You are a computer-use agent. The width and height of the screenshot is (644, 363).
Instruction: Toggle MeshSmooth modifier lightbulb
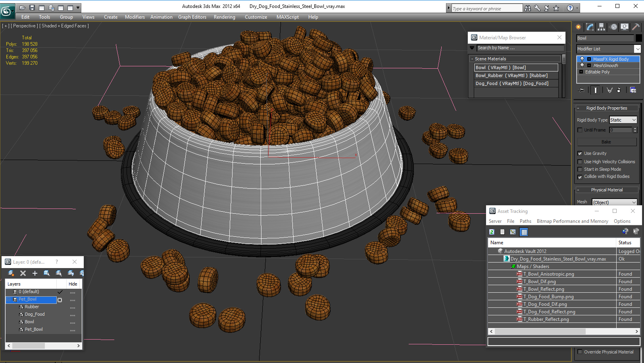coord(582,66)
